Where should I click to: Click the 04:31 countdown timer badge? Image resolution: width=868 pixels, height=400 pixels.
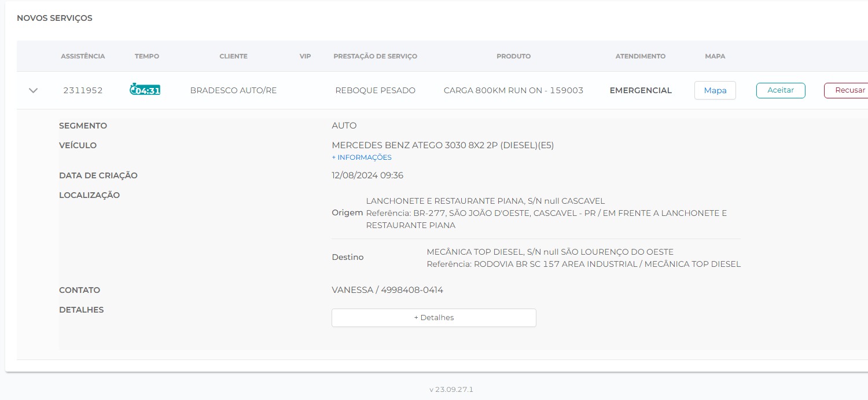(x=145, y=90)
